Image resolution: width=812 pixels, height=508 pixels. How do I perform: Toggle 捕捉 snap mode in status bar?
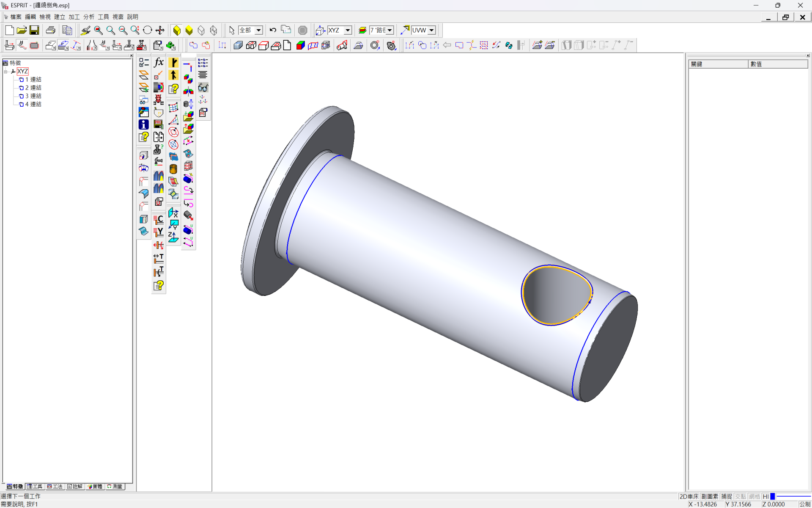coord(727,497)
